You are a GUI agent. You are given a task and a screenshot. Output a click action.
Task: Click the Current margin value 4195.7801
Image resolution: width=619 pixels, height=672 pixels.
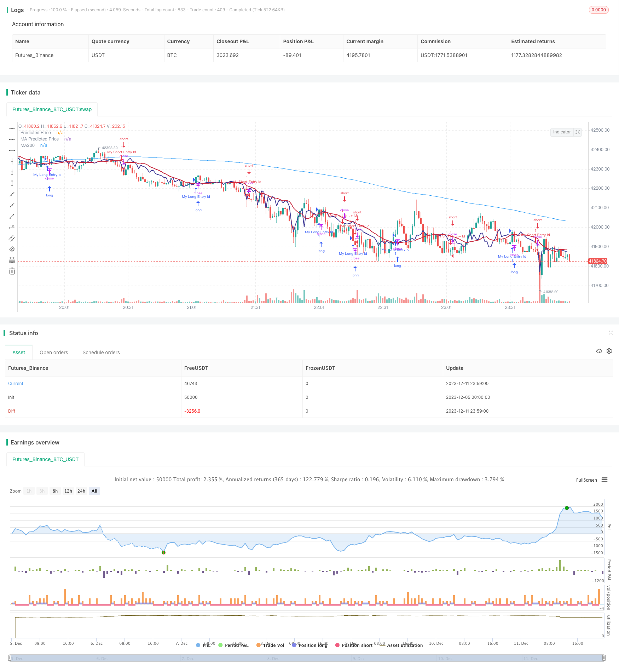[x=358, y=55]
